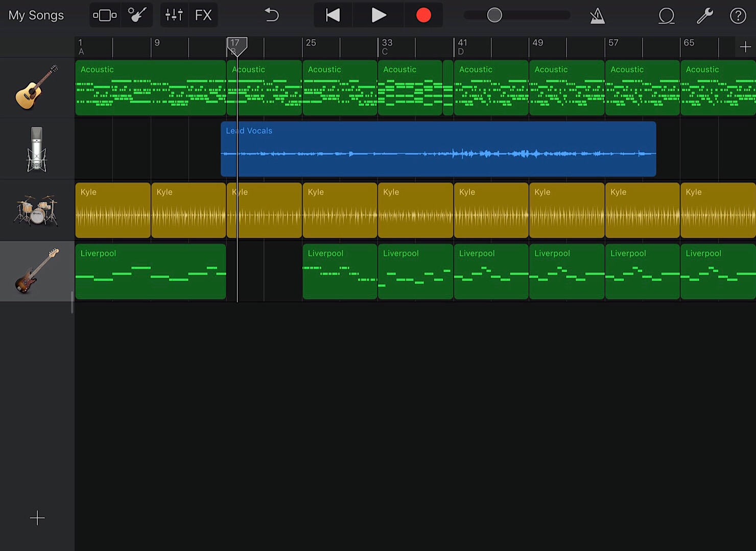The width and height of the screenshot is (756, 551).
Task: Select the Acoustic region at bar 17
Action: coord(265,87)
